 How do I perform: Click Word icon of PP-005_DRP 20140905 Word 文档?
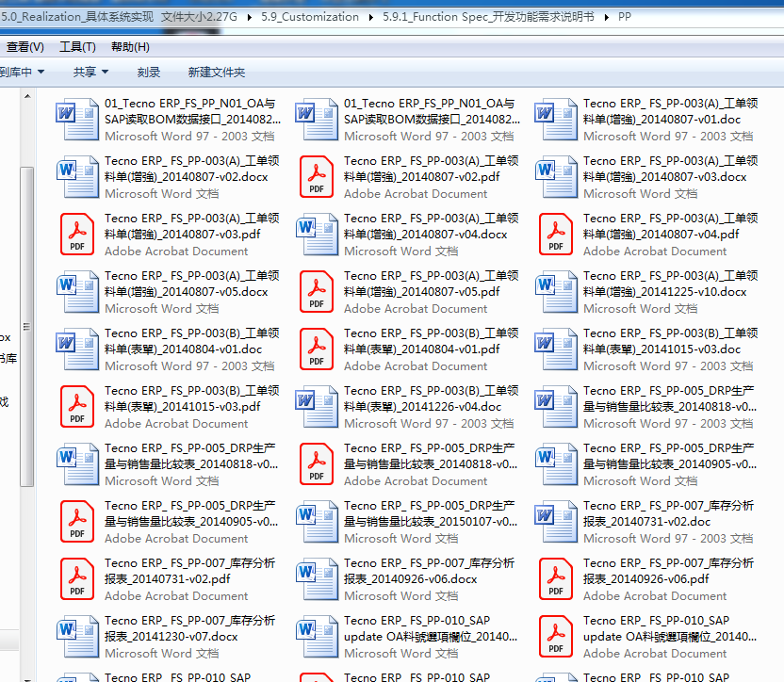tap(556, 464)
